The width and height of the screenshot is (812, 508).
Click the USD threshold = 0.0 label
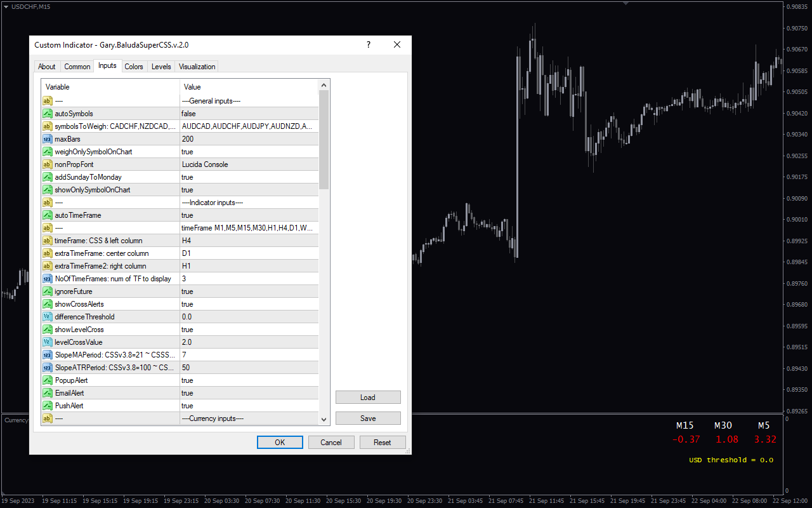pos(731,460)
